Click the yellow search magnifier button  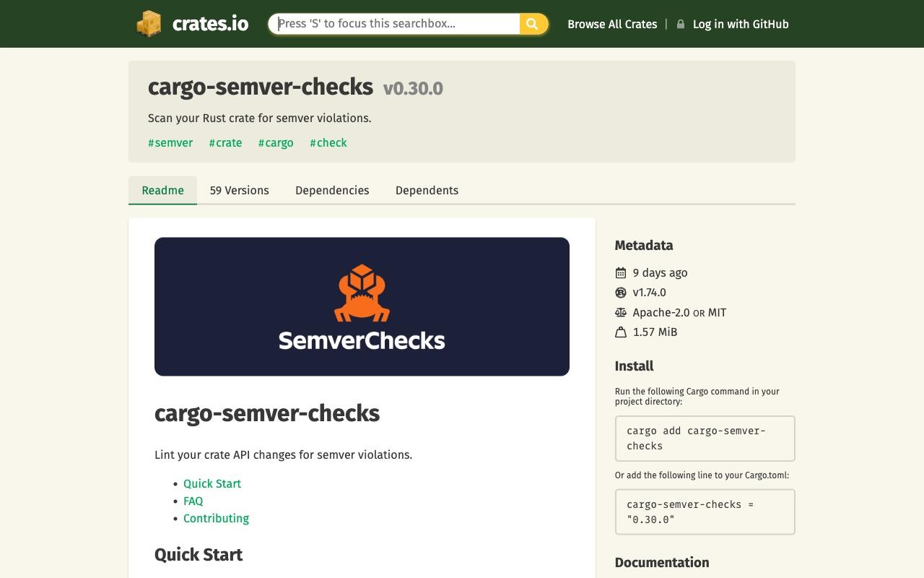[533, 24]
